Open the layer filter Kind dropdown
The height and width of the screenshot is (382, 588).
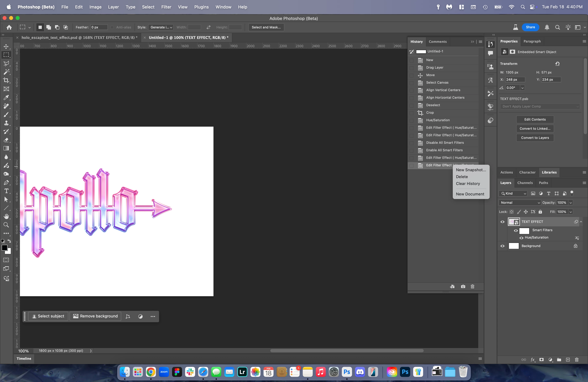pyautogui.click(x=513, y=193)
